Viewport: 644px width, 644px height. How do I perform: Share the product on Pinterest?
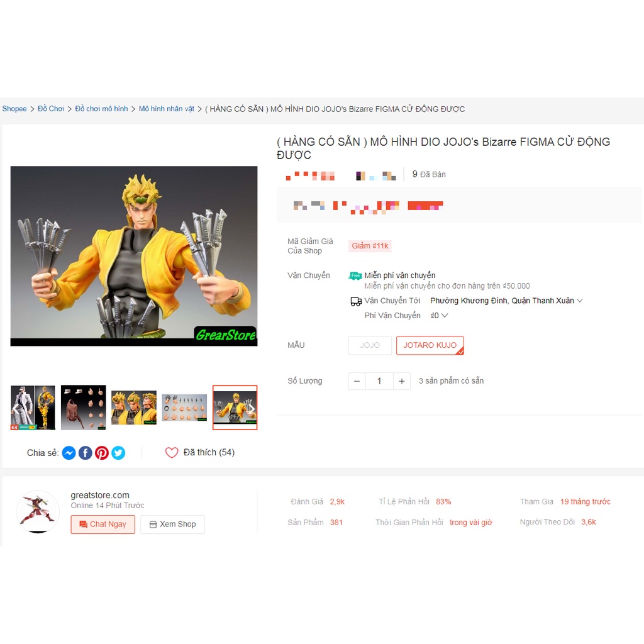[x=102, y=453]
